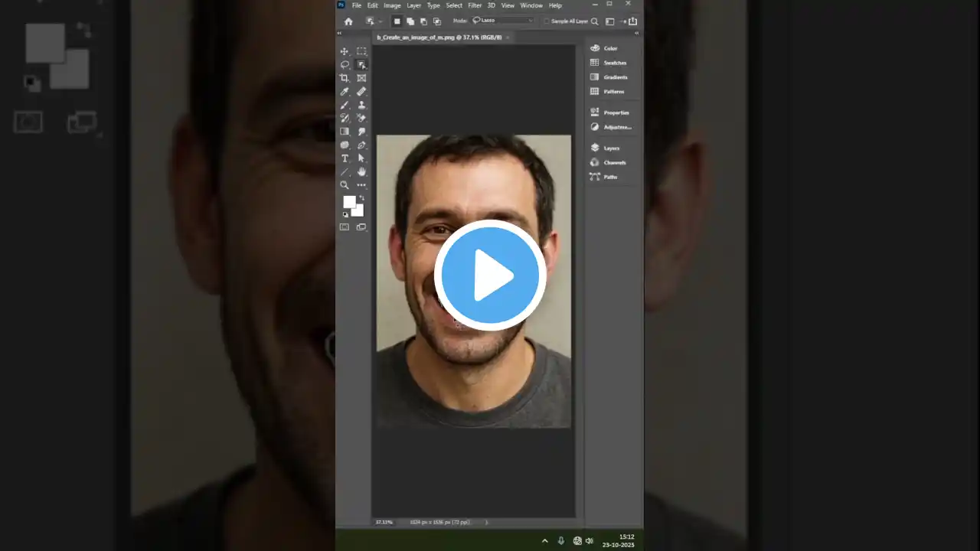This screenshot has height=551, width=980.
Task: Select the Move tool
Action: tap(345, 51)
